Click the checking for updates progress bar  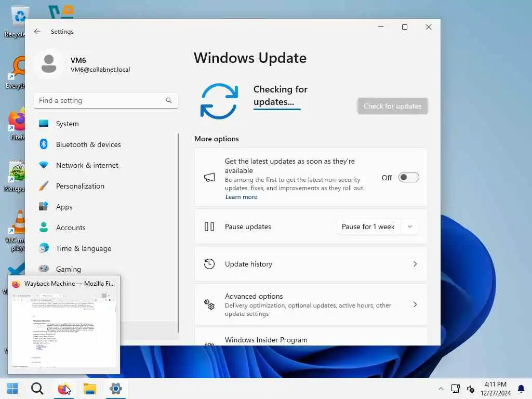click(x=277, y=109)
